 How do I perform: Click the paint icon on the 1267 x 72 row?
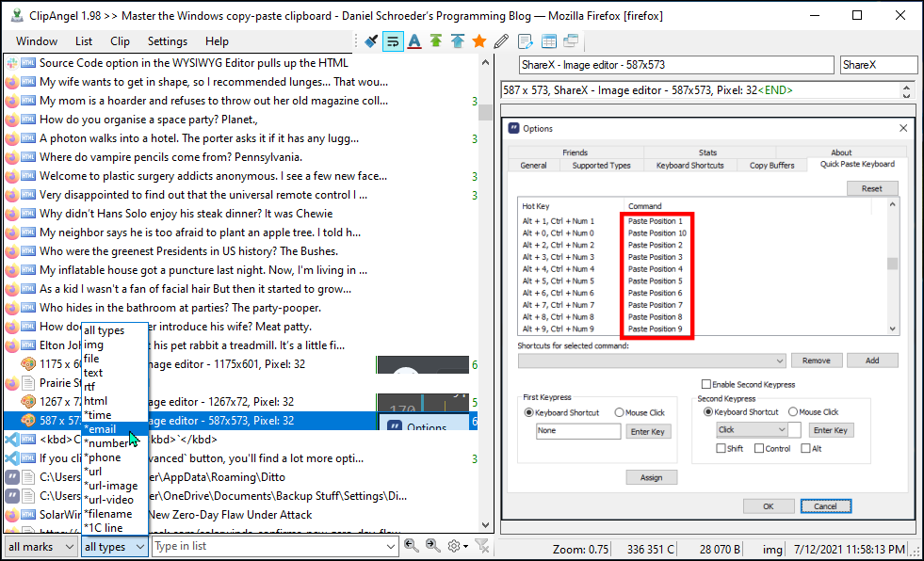click(28, 402)
